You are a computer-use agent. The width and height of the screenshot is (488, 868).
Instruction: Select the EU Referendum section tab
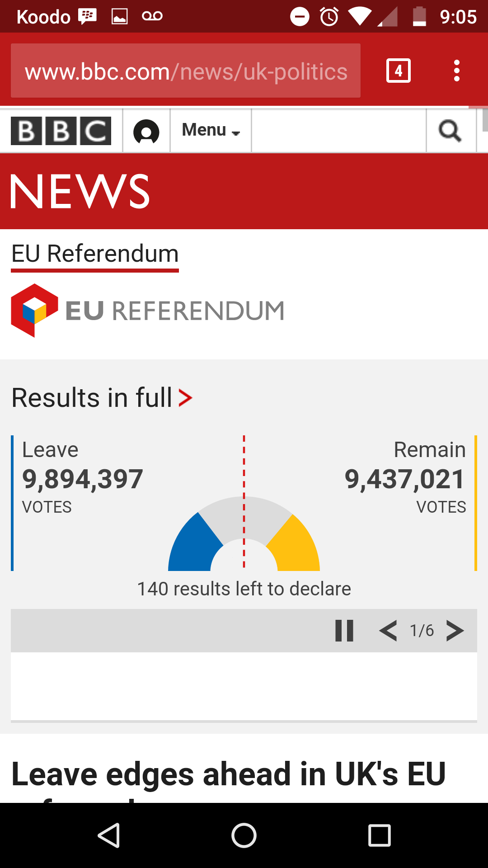(95, 254)
